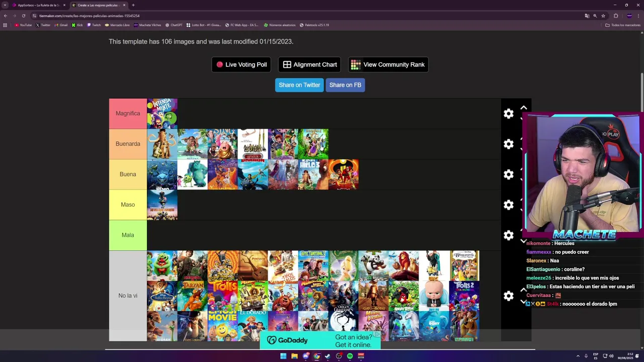Select the Sing poster in Buenarda row
The width and height of the screenshot is (644, 362).
(x=222, y=144)
